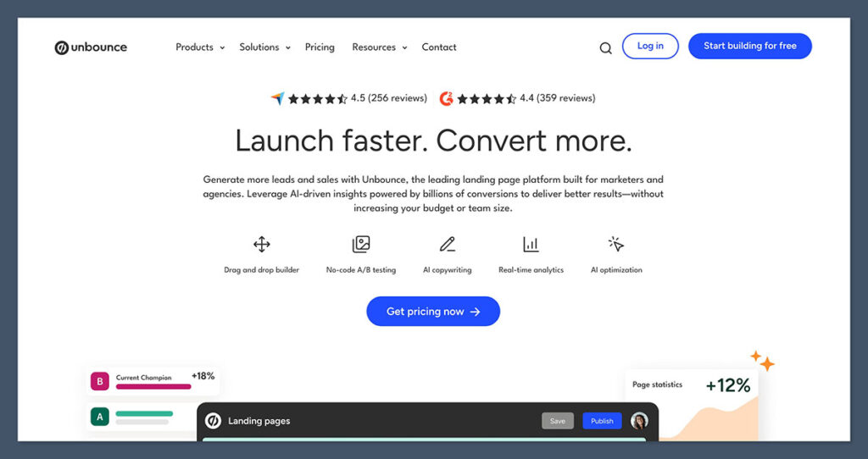Click the Page statistics label
This screenshot has width=868, height=459.
[657, 384]
